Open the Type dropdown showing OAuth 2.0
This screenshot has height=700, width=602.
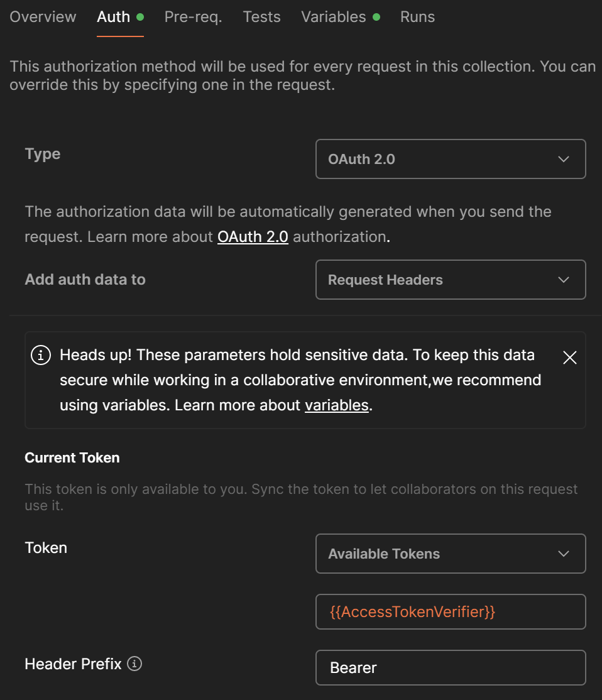pyautogui.click(x=450, y=159)
